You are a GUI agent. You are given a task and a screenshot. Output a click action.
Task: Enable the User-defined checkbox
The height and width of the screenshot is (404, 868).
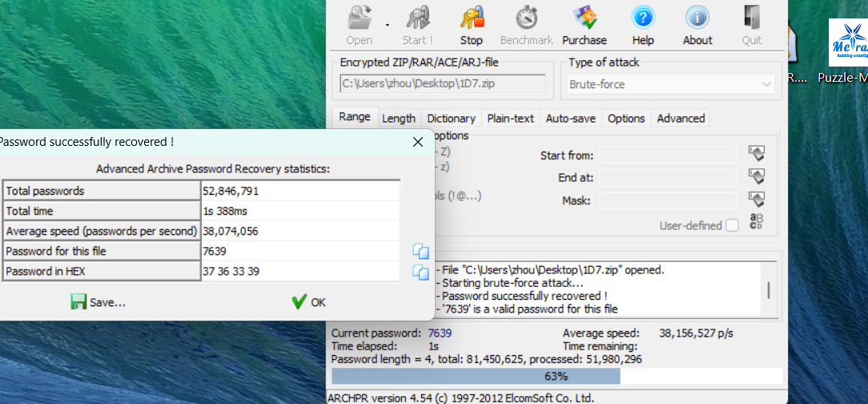tap(732, 225)
